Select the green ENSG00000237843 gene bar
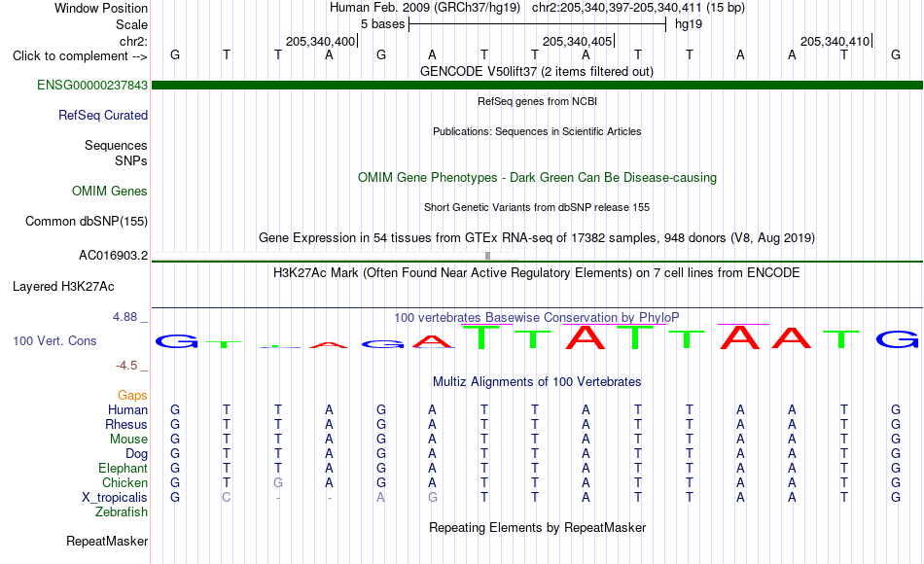 click(537, 85)
